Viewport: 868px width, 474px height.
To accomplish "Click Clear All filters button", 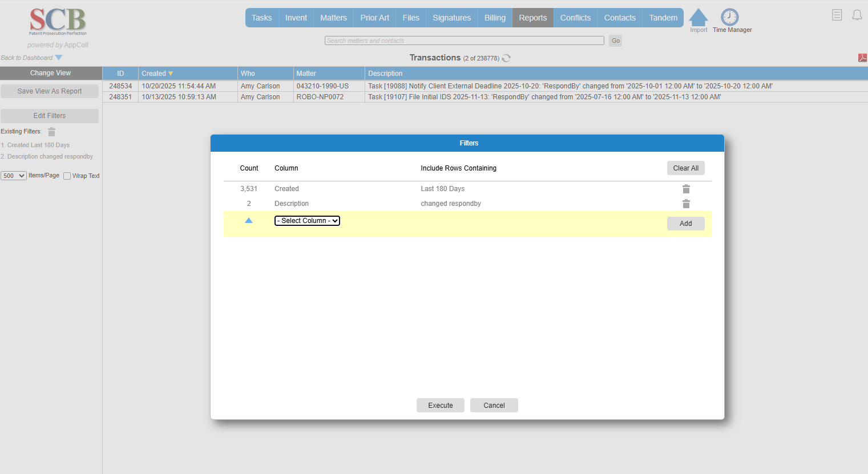I will pyautogui.click(x=685, y=168).
